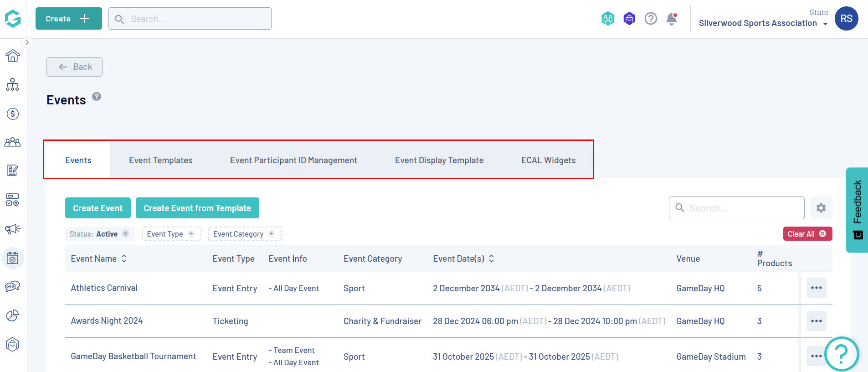The image size is (868, 372).
Task: Open the members people sidebar icon
Action: [13, 142]
